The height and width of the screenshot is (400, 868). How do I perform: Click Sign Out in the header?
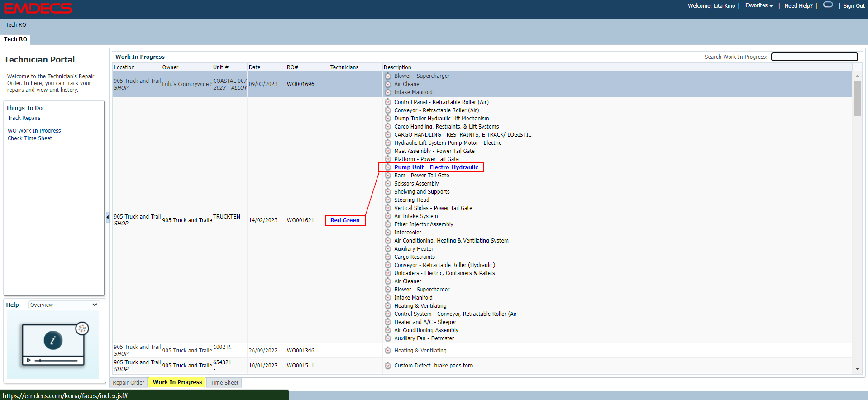[854, 6]
